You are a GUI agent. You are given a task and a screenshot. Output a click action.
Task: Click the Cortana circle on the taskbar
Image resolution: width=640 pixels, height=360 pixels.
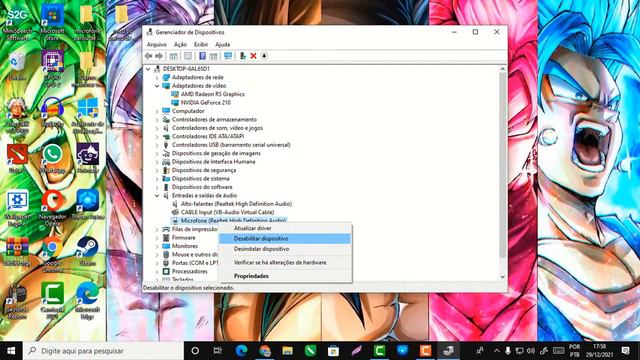195,351
